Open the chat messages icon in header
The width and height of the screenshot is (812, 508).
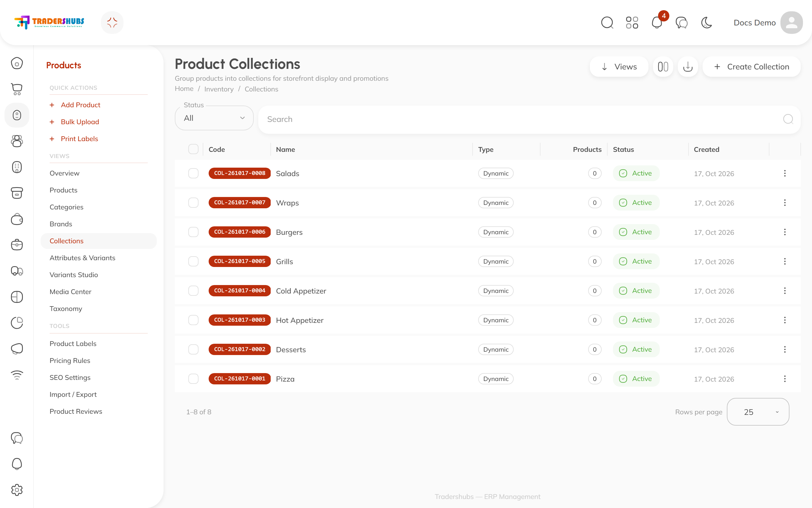(681, 23)
